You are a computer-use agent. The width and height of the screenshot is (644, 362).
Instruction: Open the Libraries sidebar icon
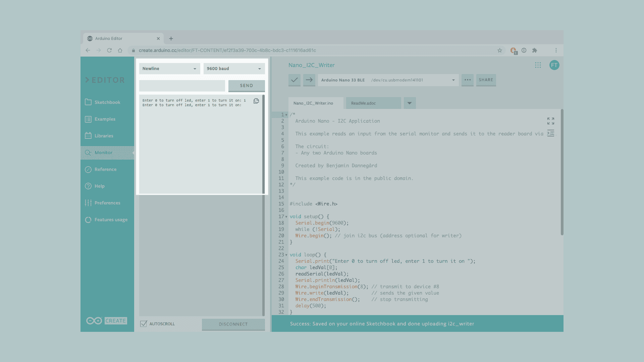click(x=88, y=136)
